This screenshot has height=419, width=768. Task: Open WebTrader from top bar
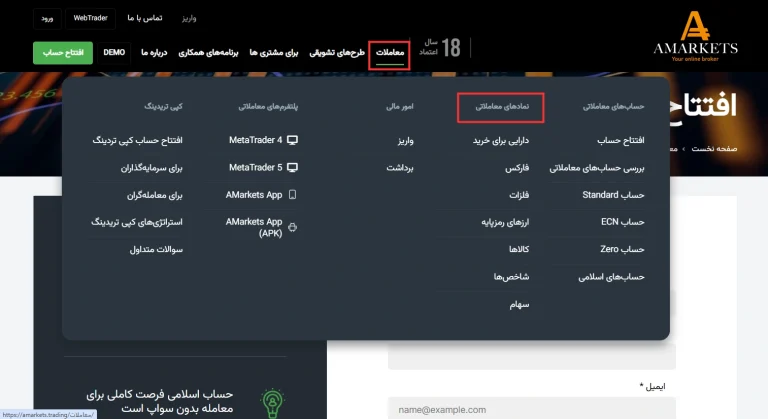(x=90, y=18)
